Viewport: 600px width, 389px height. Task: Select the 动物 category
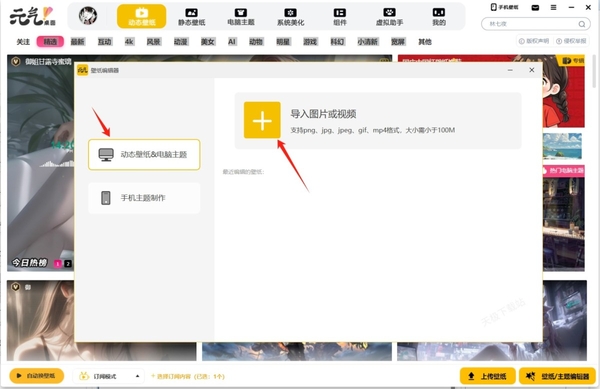(x=256, y=42)
